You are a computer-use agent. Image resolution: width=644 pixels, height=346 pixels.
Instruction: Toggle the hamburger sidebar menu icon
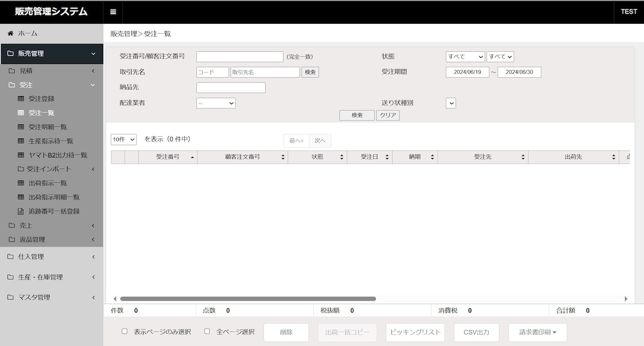pyautogui.click(x=113, y=12)
